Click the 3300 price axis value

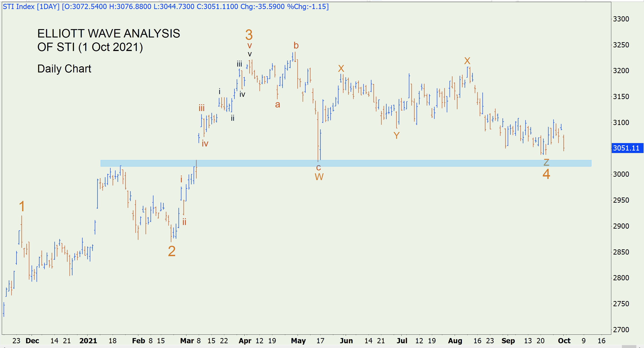[x=621, y=19]
